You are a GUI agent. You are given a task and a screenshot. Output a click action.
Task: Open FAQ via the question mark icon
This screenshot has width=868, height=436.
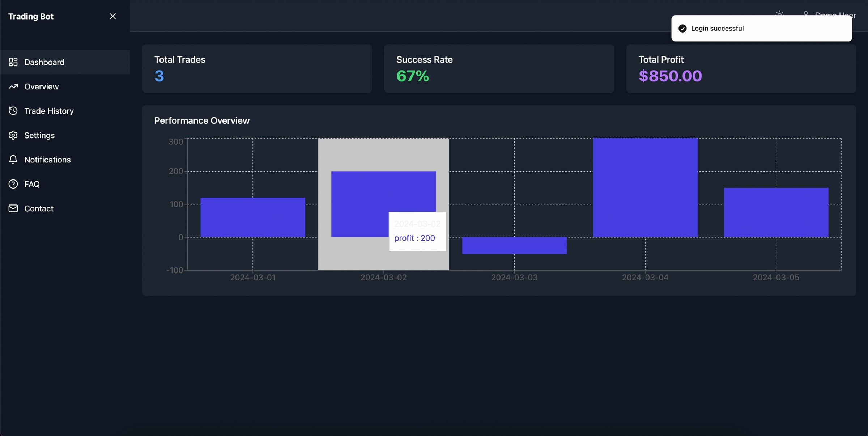[x=13, y=184]
